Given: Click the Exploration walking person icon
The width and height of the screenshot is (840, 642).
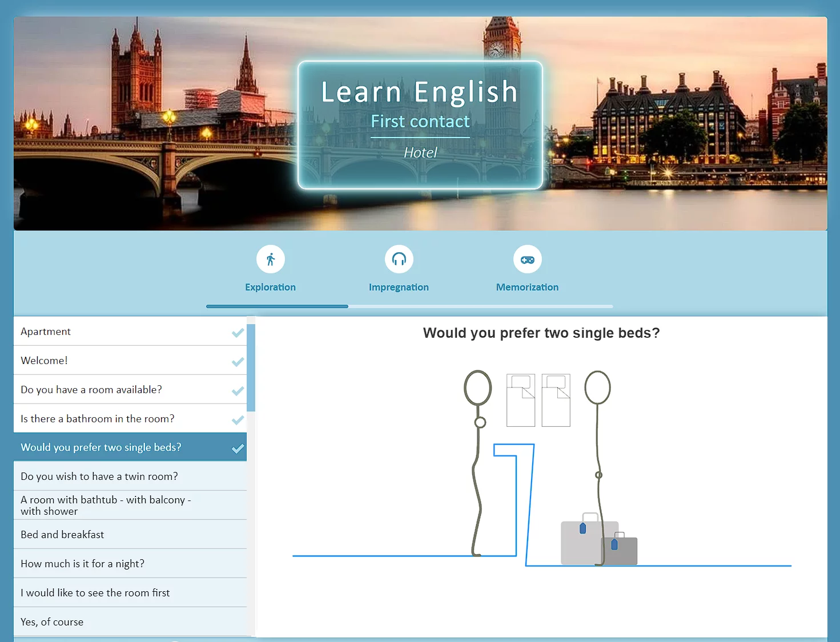Looking at the screenshot, I should pos(271,260).
